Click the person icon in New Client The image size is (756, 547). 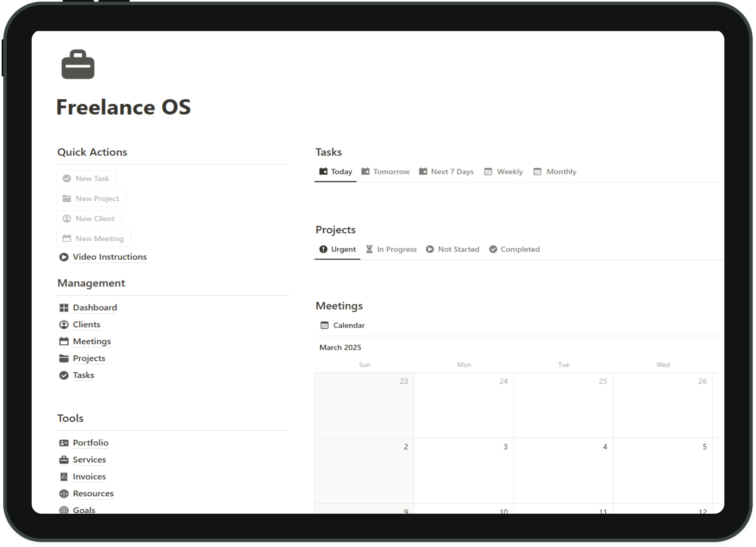point(67,219)
